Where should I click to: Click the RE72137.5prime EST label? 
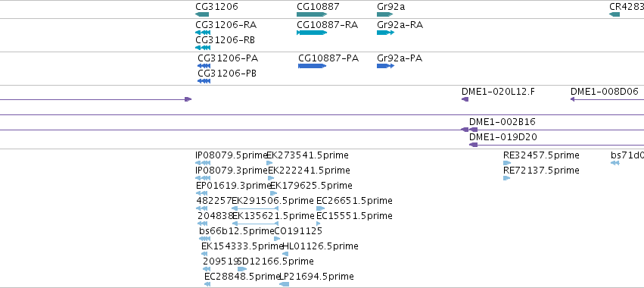pyautogui.click(x=541, y=171)
